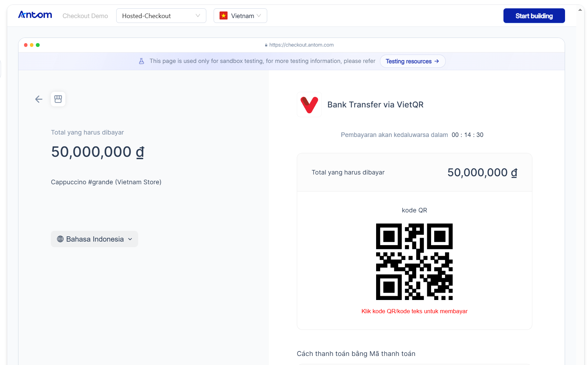Click the arrow in Testing resources button
588x365 pixels.
coord(437,61)
